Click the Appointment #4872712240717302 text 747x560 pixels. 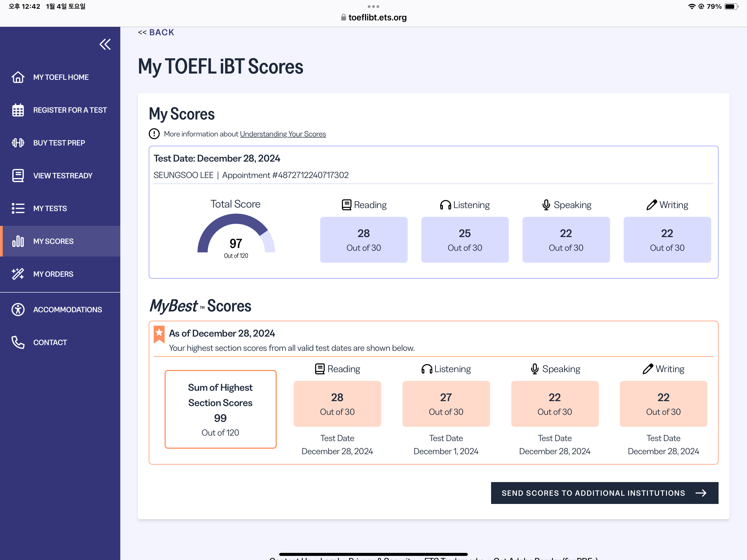coord(285,175)
